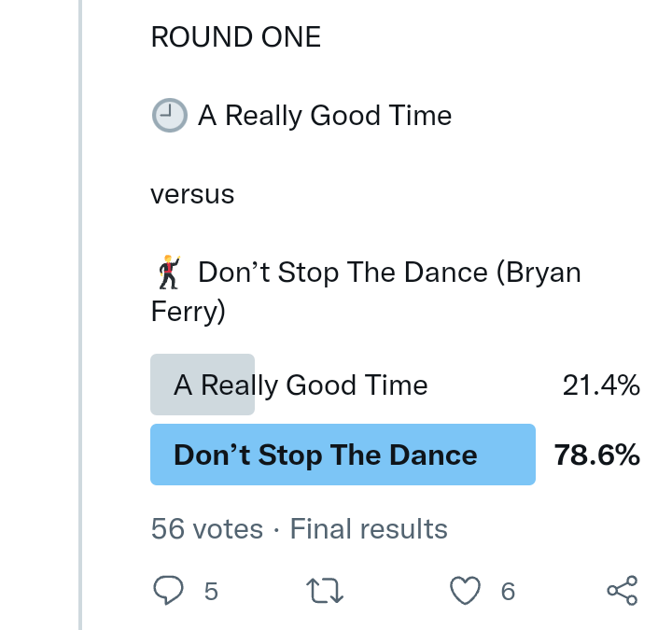Click the Final results label
The image size is (672, 630).
[x=369, y=529]
